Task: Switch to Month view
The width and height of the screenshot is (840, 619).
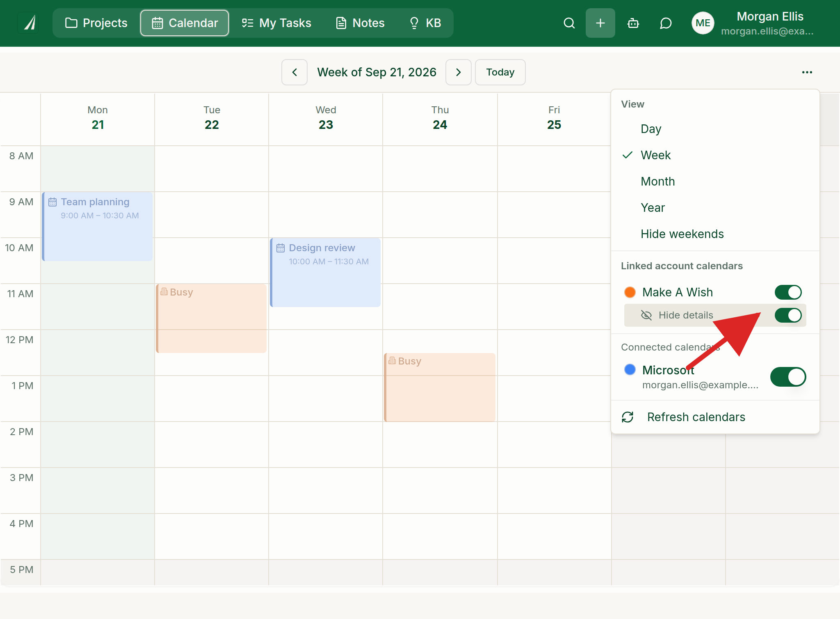Action: point(715,181)
